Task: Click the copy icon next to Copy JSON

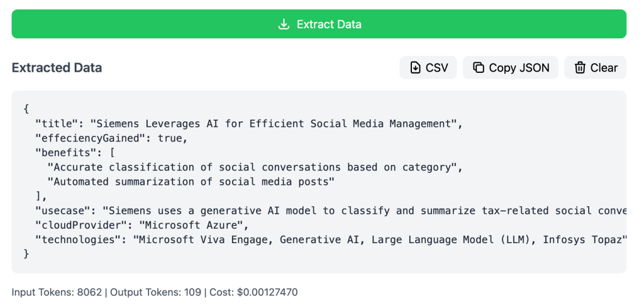Action: click(479, 68)
